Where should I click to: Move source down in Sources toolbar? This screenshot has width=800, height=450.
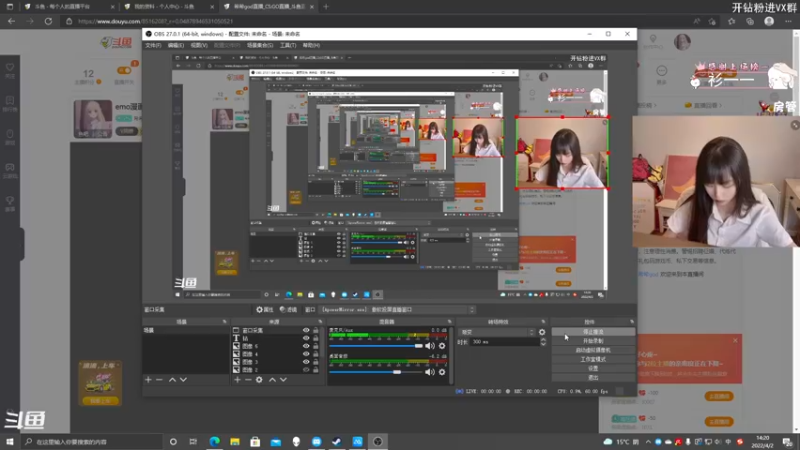click(283, 380)
